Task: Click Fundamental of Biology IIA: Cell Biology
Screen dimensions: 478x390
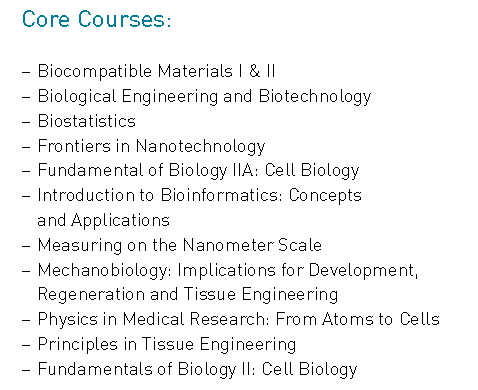Action: pyautogui.click(x=198, y=170)
